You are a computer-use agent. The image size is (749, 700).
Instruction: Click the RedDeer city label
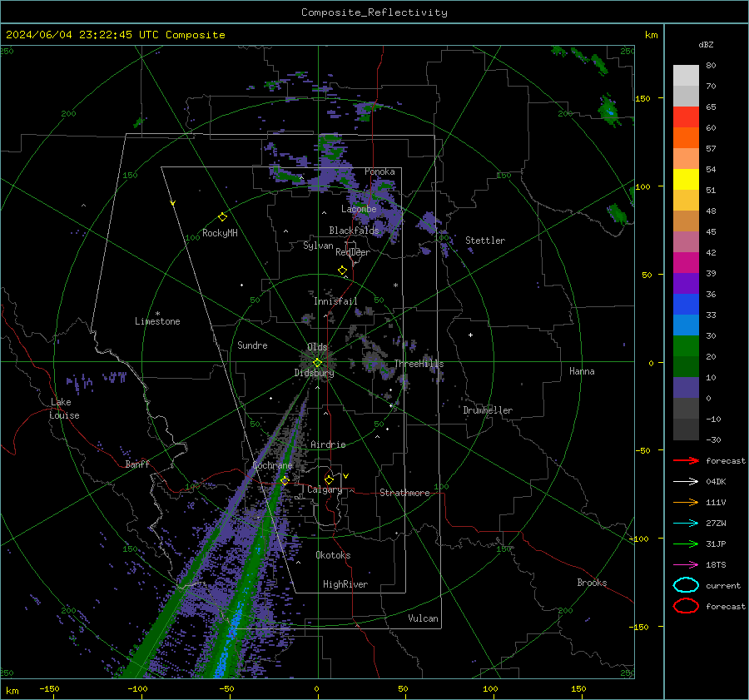tap(353, 252)
